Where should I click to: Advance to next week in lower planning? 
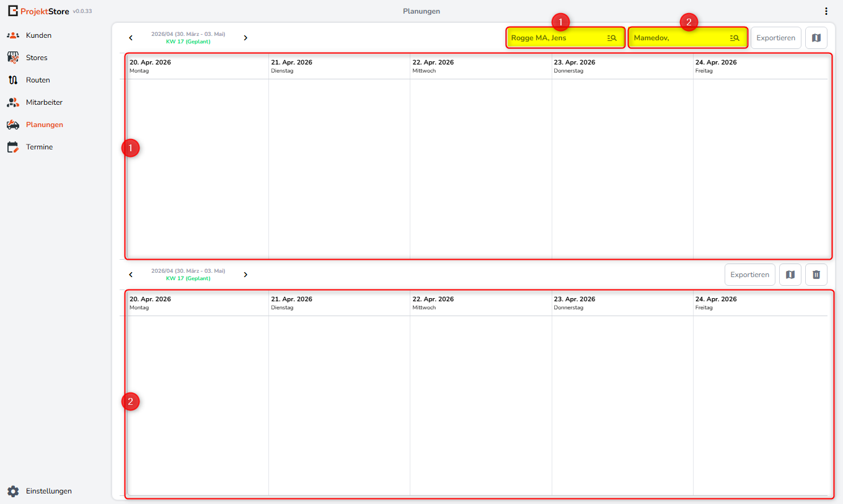click(245, 275)
